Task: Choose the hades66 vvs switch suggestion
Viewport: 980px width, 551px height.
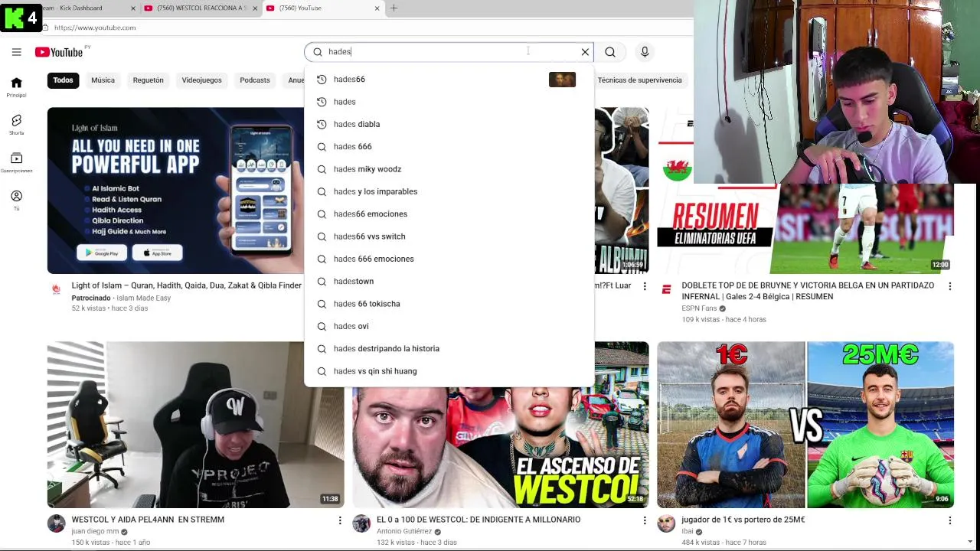Action: pos(449,236)
